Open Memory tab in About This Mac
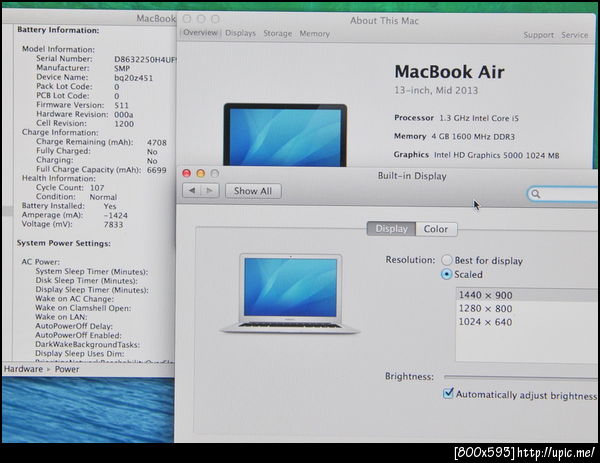The image size is (600, 463). [315, 34]
